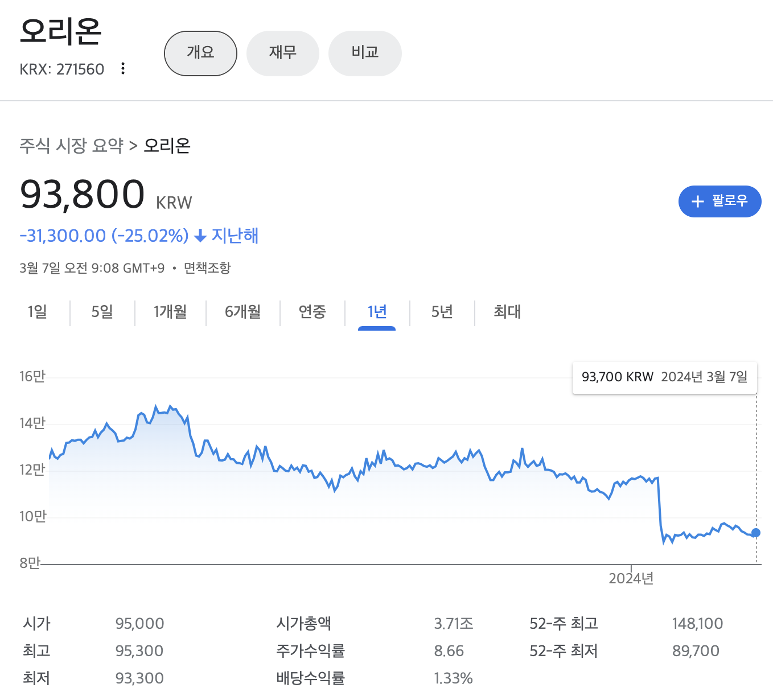Click the 93,700 KRW chart tooltip
The width and height of the screenshot is (773, 700).
point(664,377)
